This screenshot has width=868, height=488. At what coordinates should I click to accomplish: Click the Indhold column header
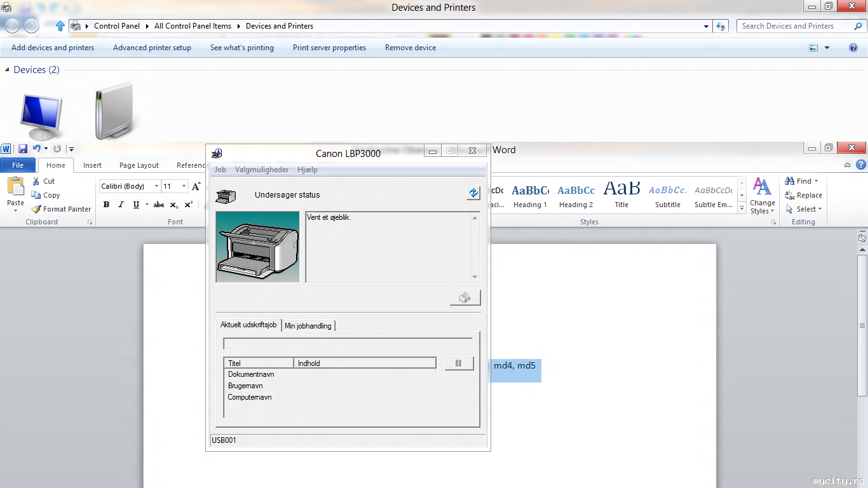(x=365, y=363)
